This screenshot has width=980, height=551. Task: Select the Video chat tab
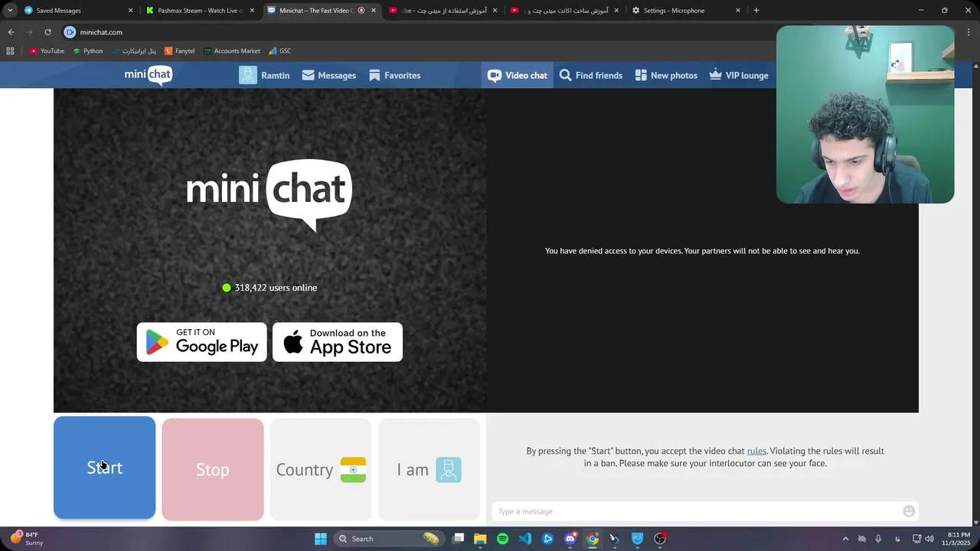pos(518,75)
